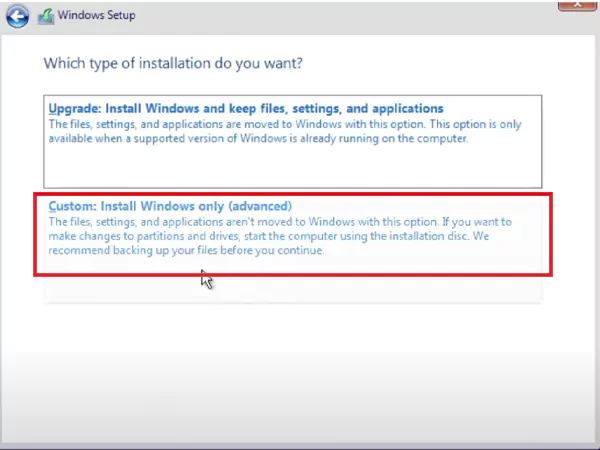Go back using the blue arrow button
Viewport: 600px width, 450px height.
(x=17, y=16)
